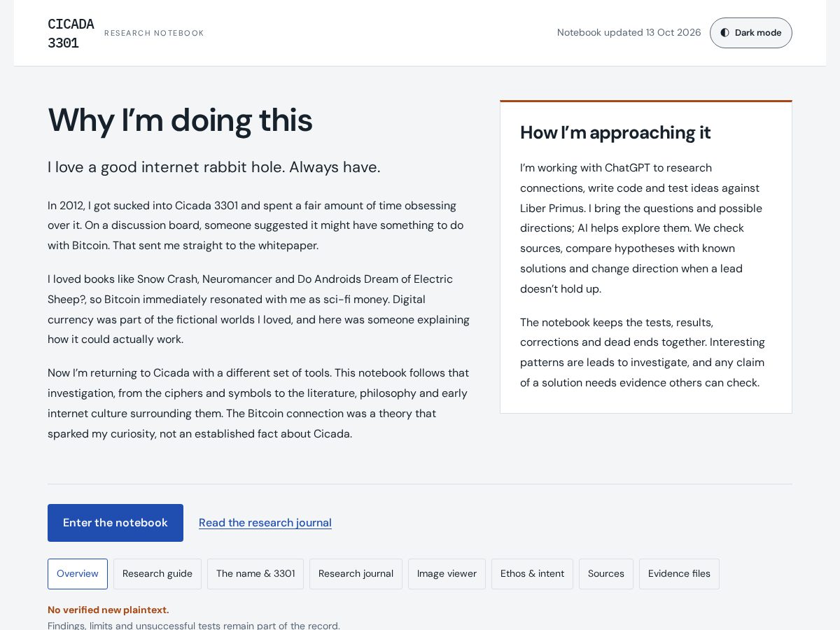Go to the Research journal tab
The height and width of the screenshot is (630, 840).
[x=356, y=574]
